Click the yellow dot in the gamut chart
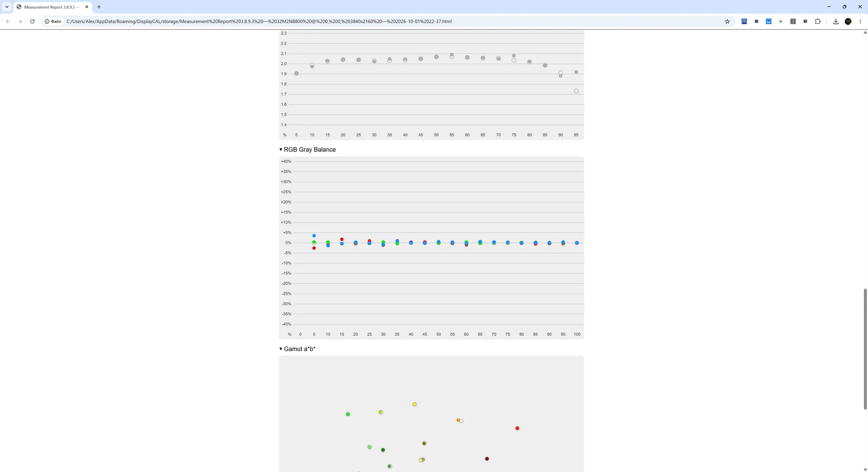868x472 pixels. point(414,404)
